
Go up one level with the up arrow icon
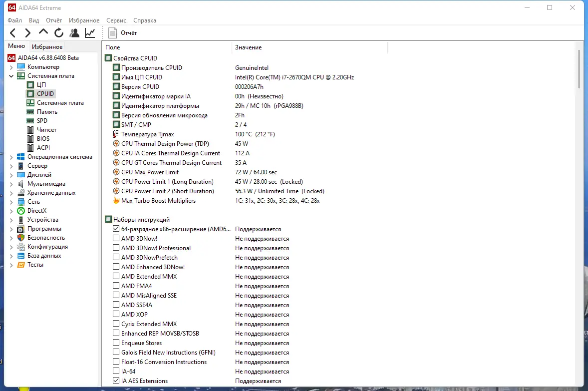(43, 32)
